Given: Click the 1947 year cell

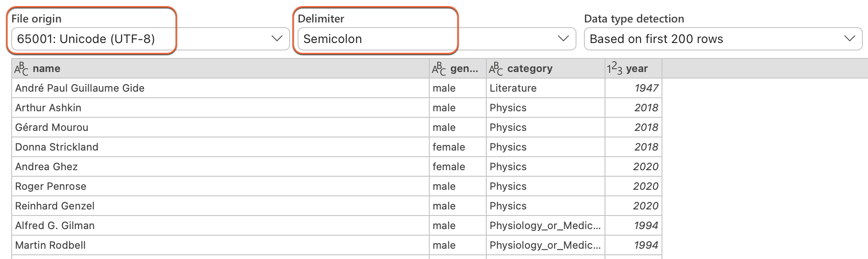Looking at the screenshot, I should click(633, 88).
